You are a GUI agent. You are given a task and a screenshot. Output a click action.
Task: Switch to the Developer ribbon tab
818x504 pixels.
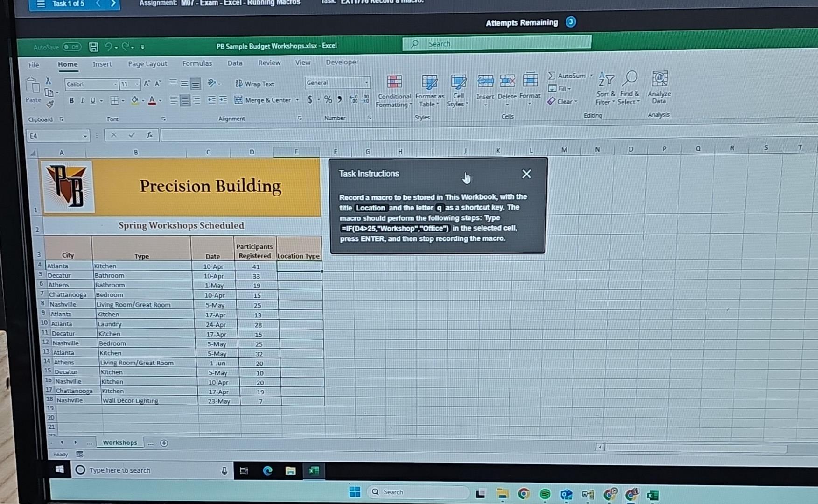(x=342, y=62)
